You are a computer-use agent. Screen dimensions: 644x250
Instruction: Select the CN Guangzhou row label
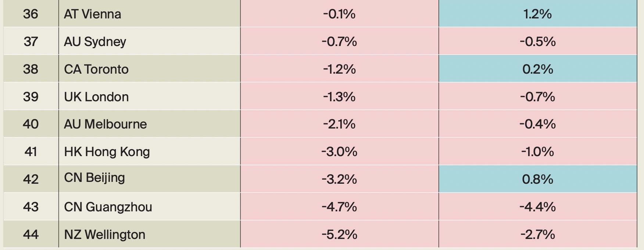[108, 207]
